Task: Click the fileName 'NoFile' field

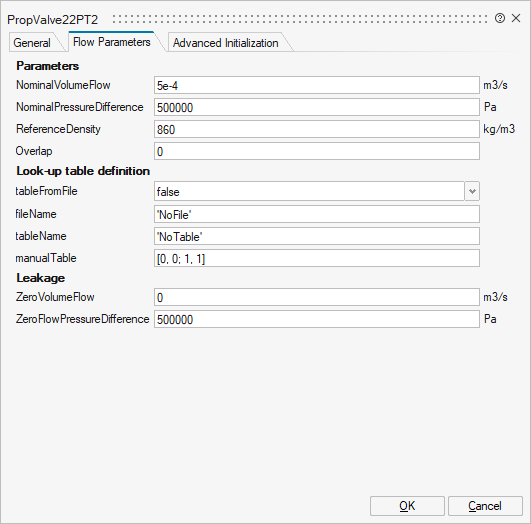Action: click(317, 214)
